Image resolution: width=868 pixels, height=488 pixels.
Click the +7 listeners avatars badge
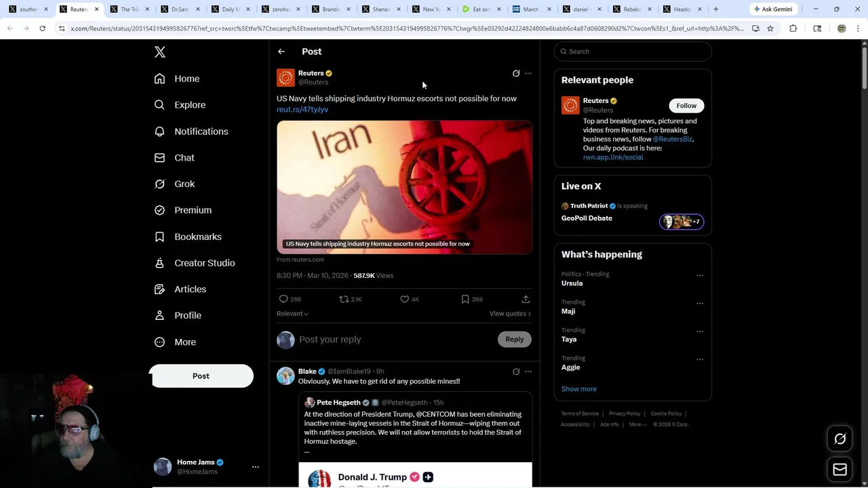tap(682, 222)
